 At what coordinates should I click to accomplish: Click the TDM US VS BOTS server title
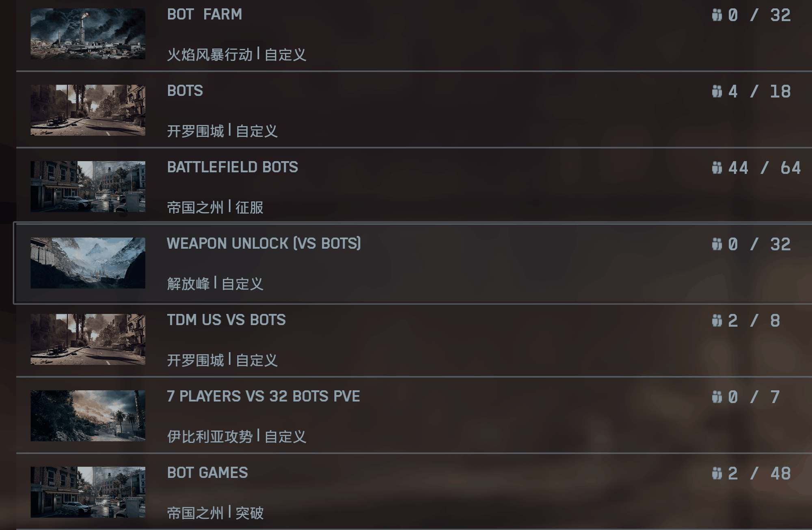(226, 320)
